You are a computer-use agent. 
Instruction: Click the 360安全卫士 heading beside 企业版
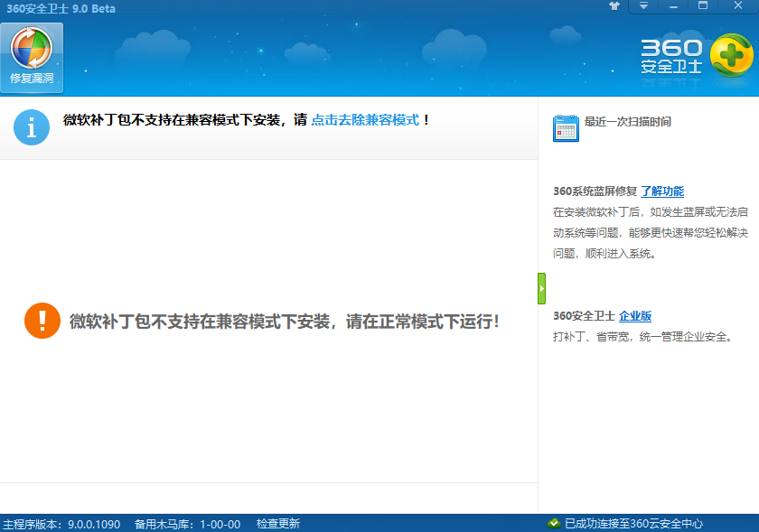pos(584,316)
